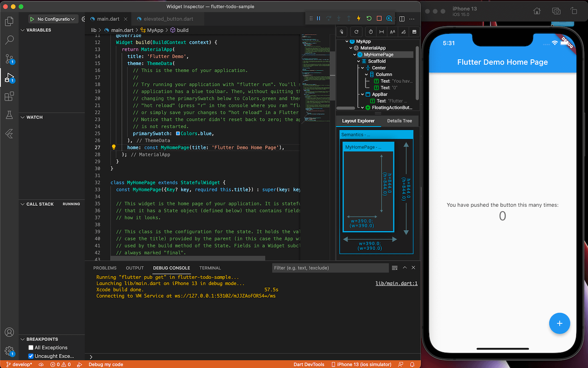
Task: Maximize the bottom panel with caret
Action: pyautogui.click(x=405, y=268)
